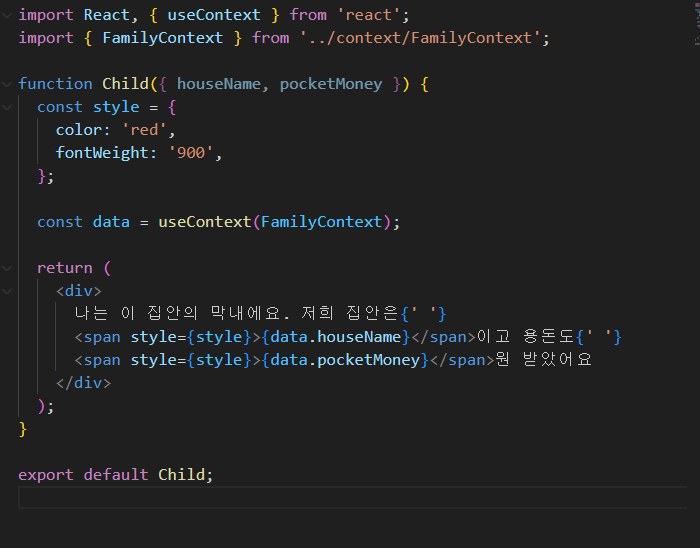
Task: Click the '900' fontWeight value
Action: coord(191,153)
